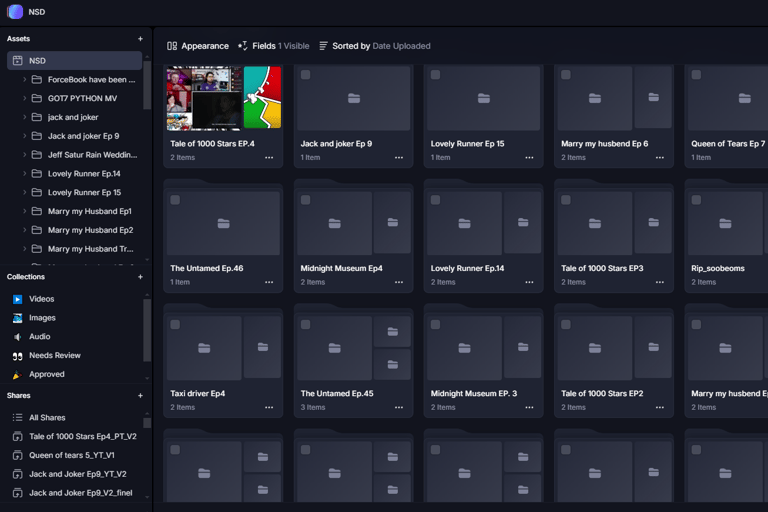Add a new collection with the plus icon
768x512 pixels.
click(140, 277)
